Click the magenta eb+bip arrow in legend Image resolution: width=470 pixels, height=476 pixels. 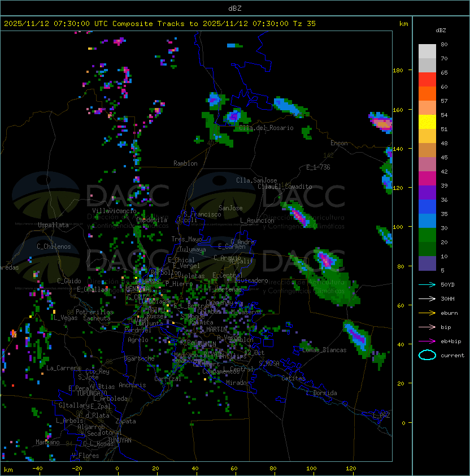coord(427,341)
